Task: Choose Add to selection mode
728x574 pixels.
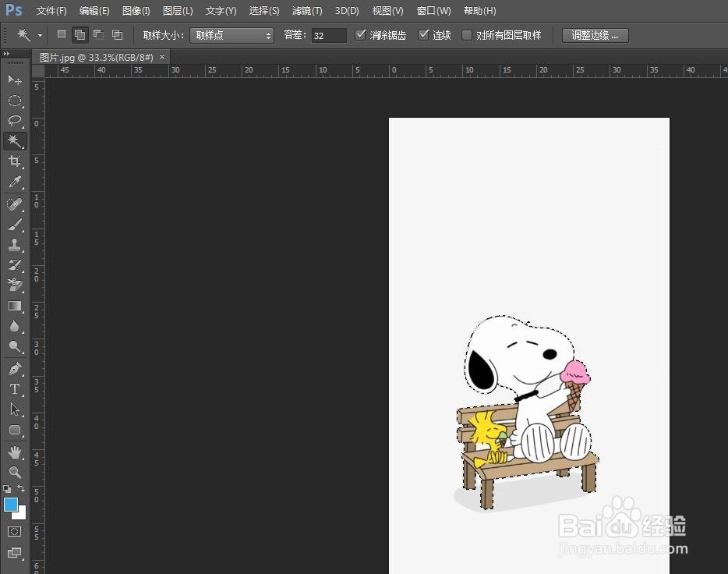Action: [x=80, y=34]
